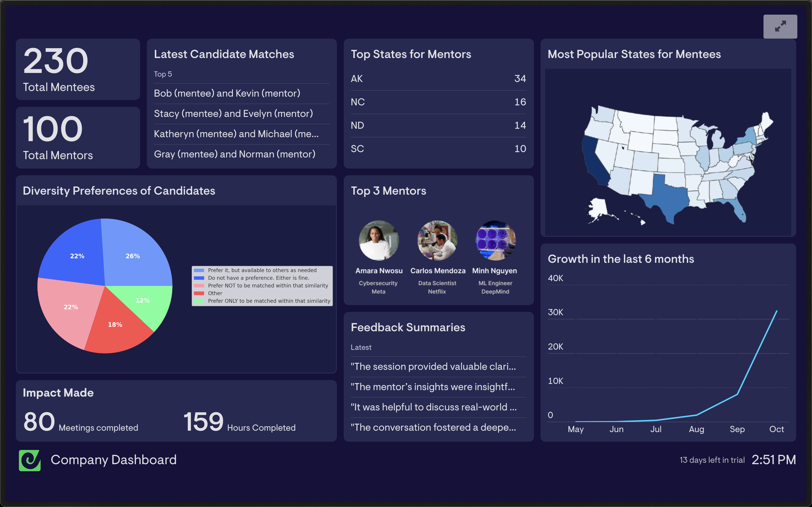Click the red Other legend swatch
Image resolution: width=812 pixels, height=507 pixels.
point(199,293)
